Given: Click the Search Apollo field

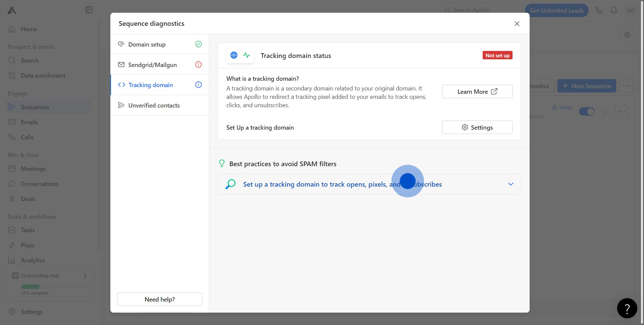Looking at the screenshot, I should (x=480, y=10).
